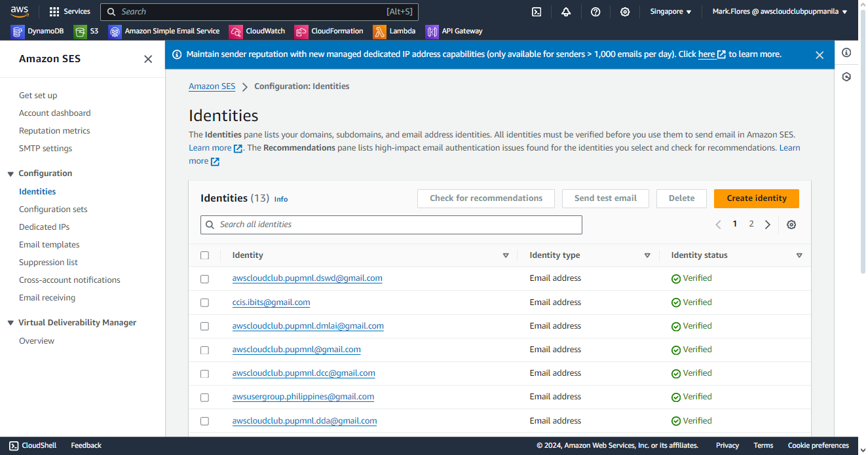The width and height of the screenshot is (868, 455).
Task: Go to page 2 of identities
Action: 751,224
